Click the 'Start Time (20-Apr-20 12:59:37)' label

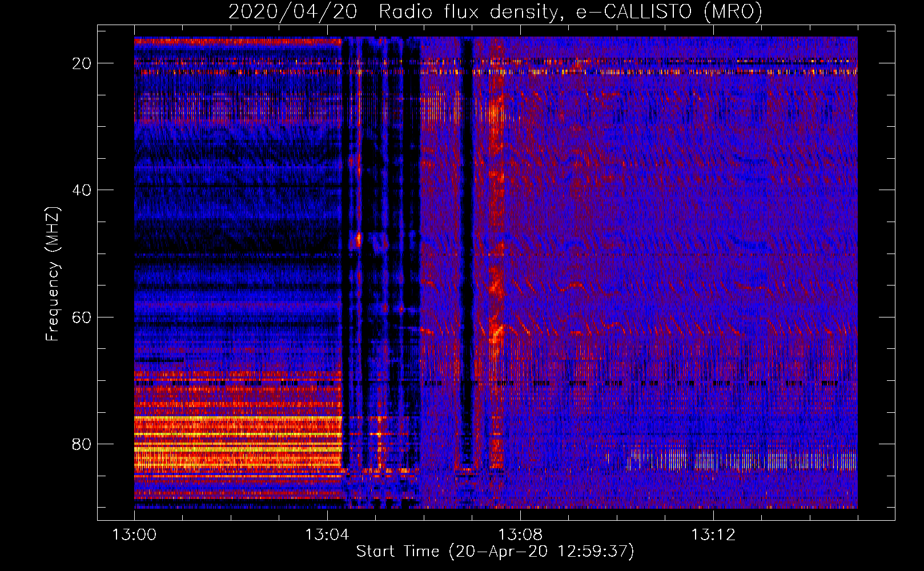coord(495,552)
